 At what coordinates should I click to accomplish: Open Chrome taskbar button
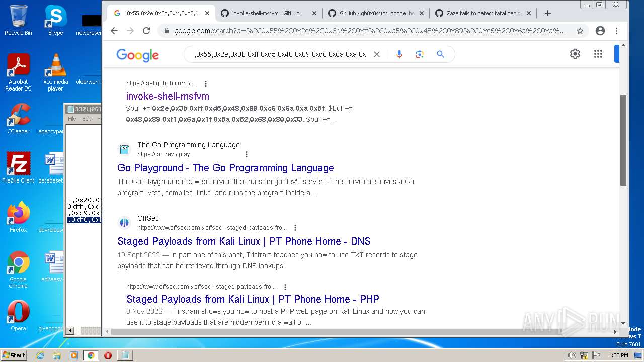pyautogui.click(x=91, y=355)
